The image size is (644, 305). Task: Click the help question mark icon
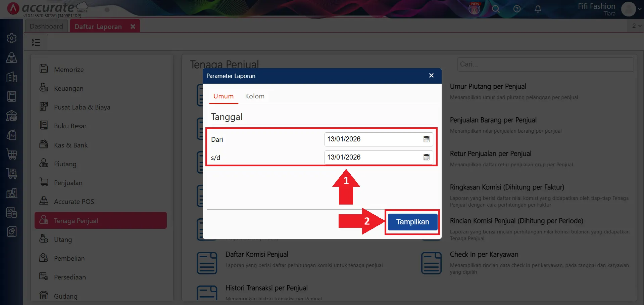(x=517, y=9)
